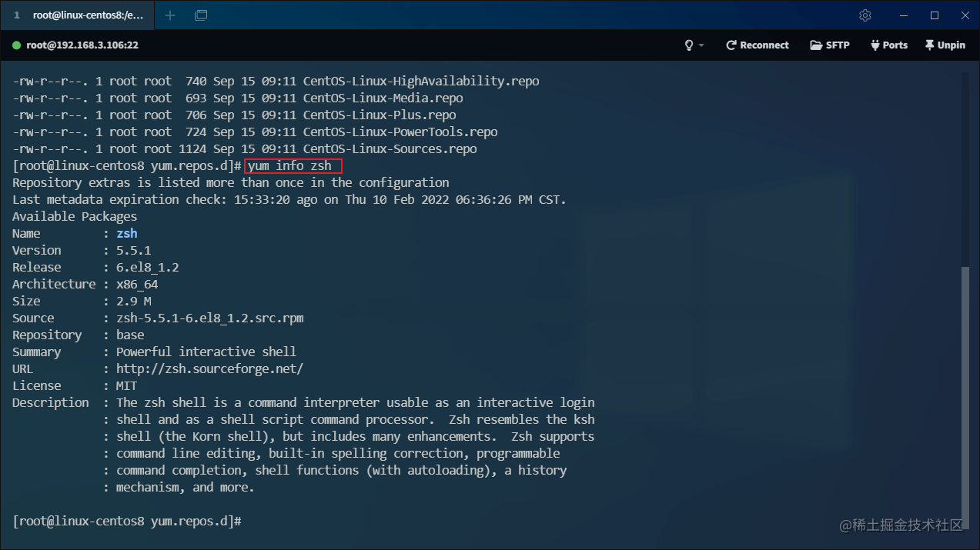This screenshot has height=550, width=980.
Task: Click source zsh-5.5.1-6.el8_1.2.src.rpm
Action: point(209,318)
